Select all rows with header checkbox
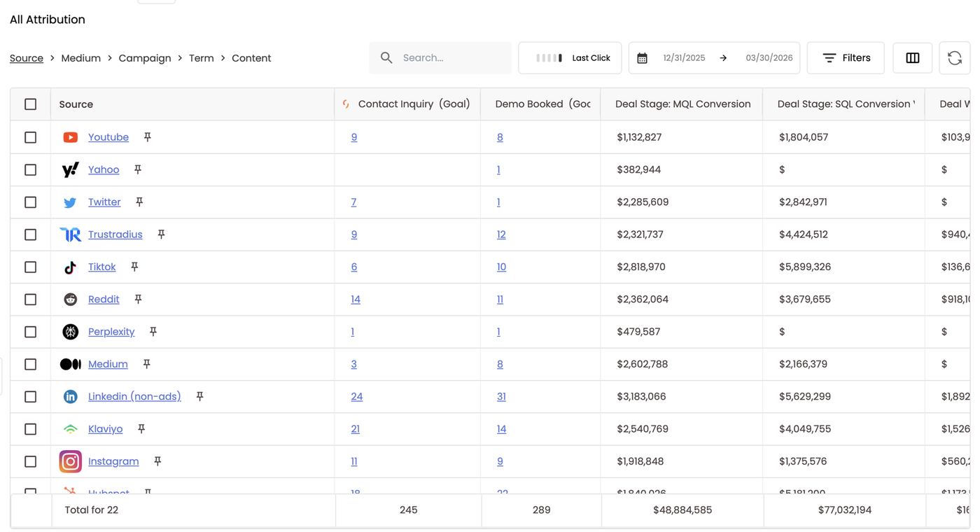 [30, 104]
